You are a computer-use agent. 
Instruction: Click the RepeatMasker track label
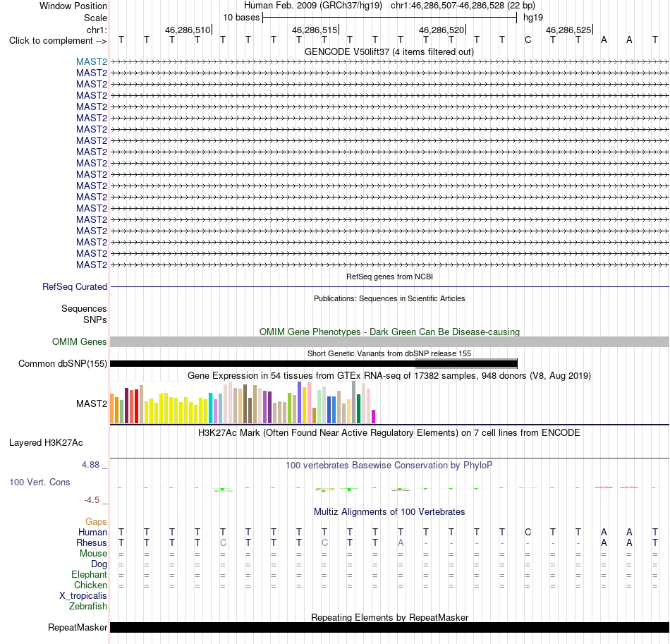tap(78, 627)
